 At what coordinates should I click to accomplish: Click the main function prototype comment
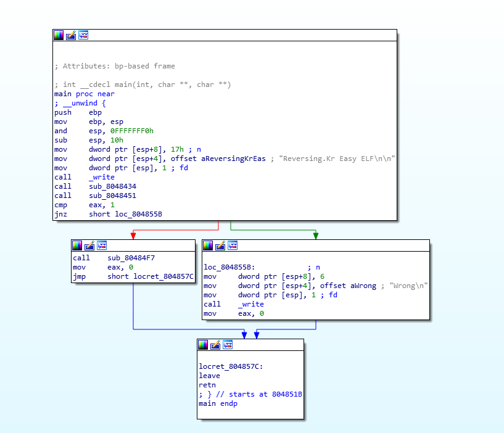143,85
